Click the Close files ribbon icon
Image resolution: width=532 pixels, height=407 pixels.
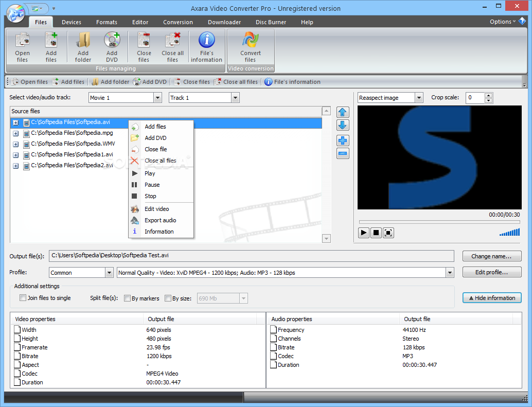[144, 47]
